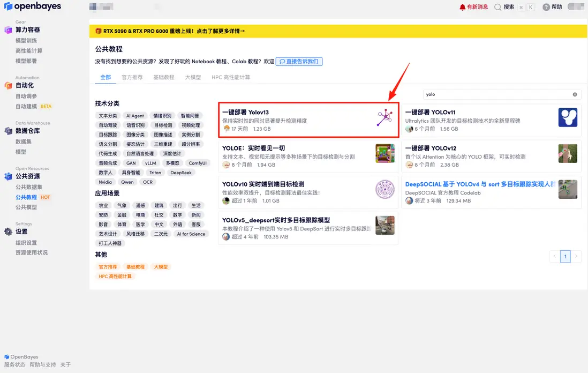Switch to the 官方推荐 tab
Image resolution: width=588 pixels, height=373 pixels.
pyautogui.click(x=132, y=77)
